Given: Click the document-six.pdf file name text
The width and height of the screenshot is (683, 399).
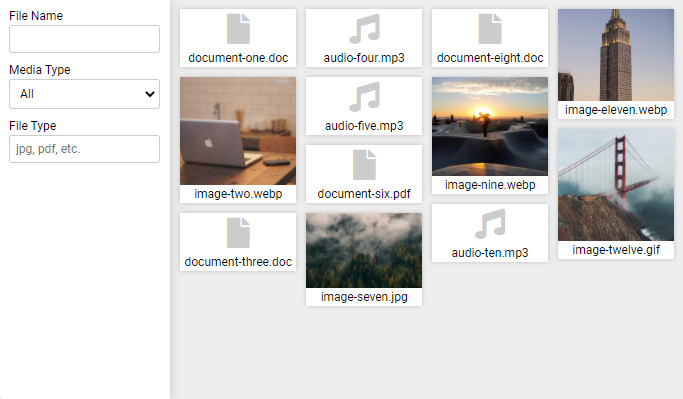Looking at the screenshot, I should coord(364,194).
